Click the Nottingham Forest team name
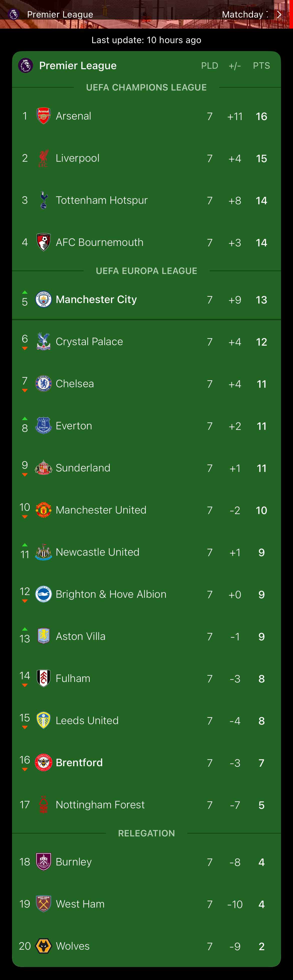Viewport: 293px width, 980px height. [x=100, y=805]
